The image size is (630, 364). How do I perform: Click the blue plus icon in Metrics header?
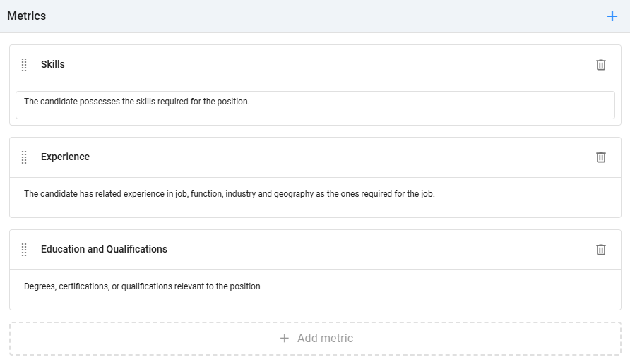pos(612,16)
